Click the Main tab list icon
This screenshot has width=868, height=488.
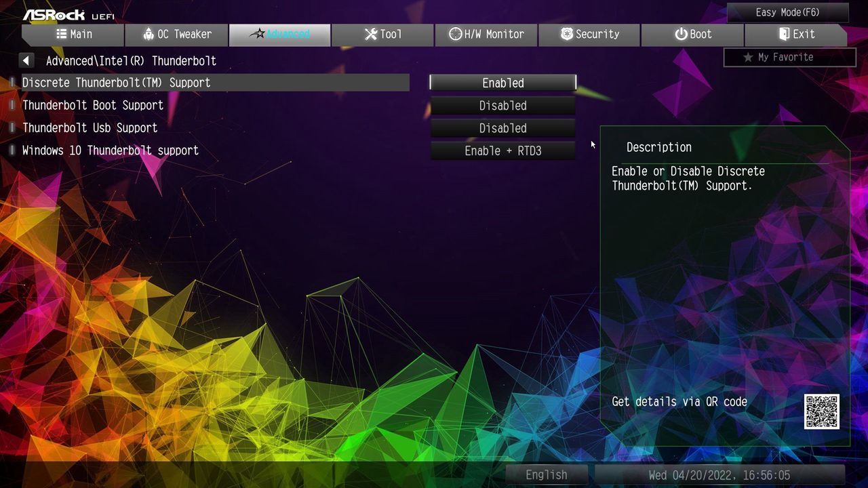[62, 34]
